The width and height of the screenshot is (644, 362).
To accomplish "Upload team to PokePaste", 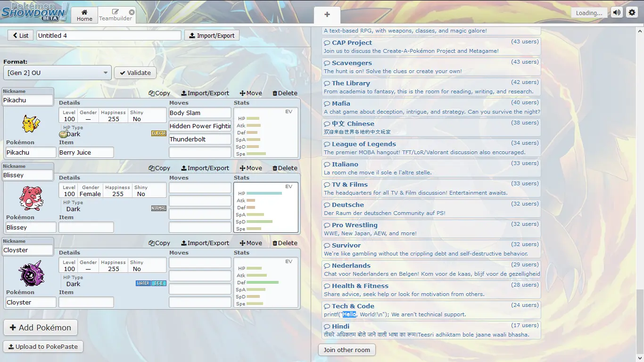I will pos(43,346).
